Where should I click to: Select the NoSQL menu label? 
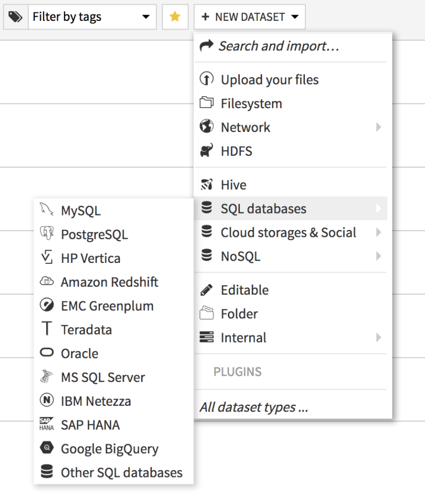(241, 257)
